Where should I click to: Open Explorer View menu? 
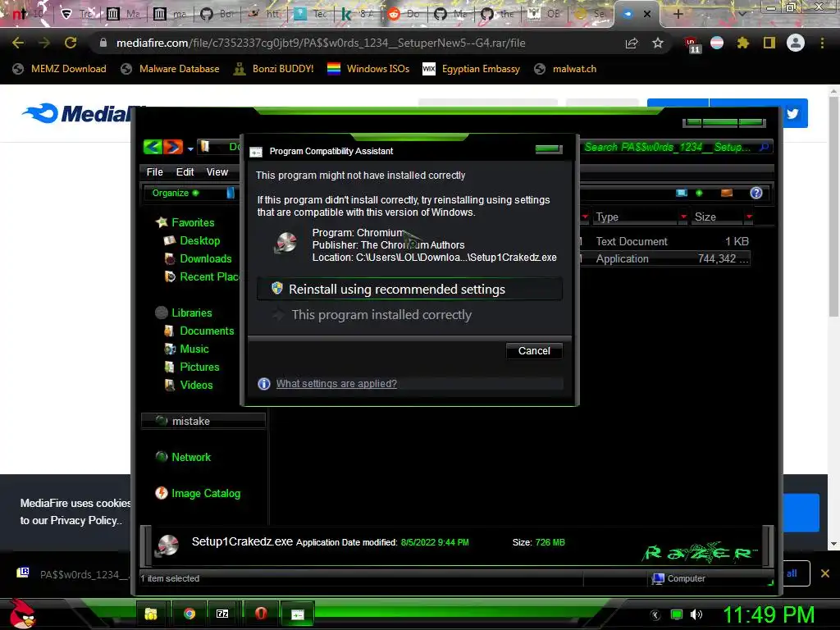(x=217, y=172)
